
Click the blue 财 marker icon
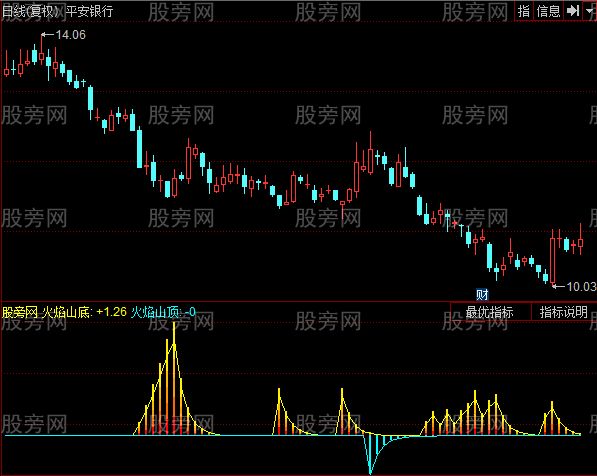coord(482,294)
